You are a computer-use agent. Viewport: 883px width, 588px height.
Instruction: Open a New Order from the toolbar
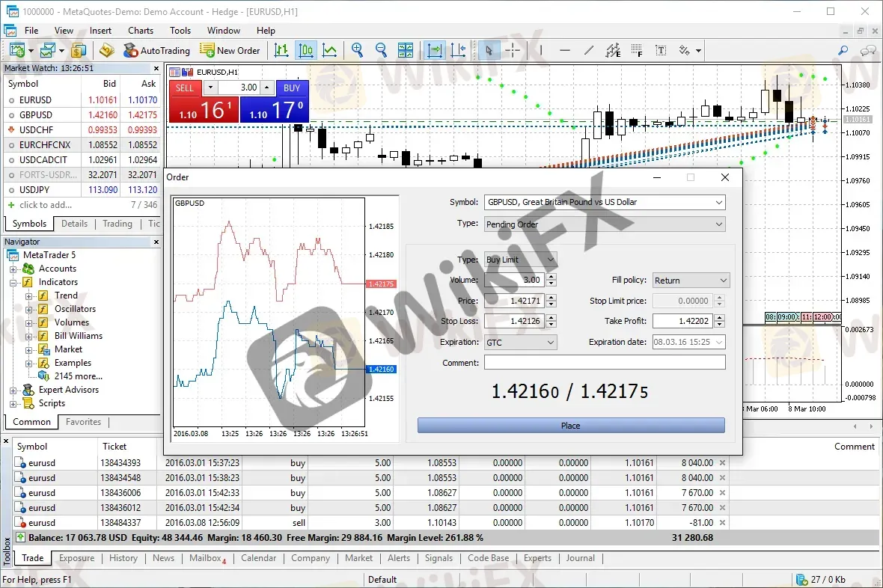click(x=230, y=50)
